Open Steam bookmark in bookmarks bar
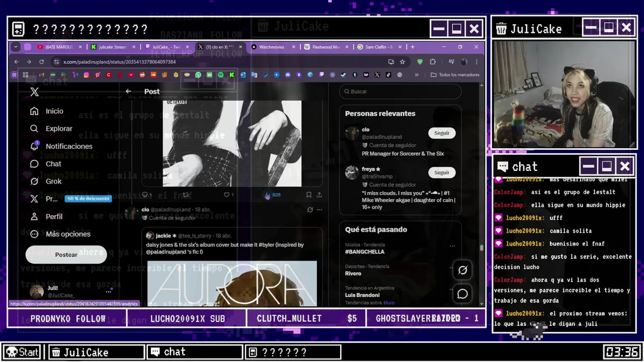The height and width of the screenshot is (362, 644). click(x=344, y=75)
